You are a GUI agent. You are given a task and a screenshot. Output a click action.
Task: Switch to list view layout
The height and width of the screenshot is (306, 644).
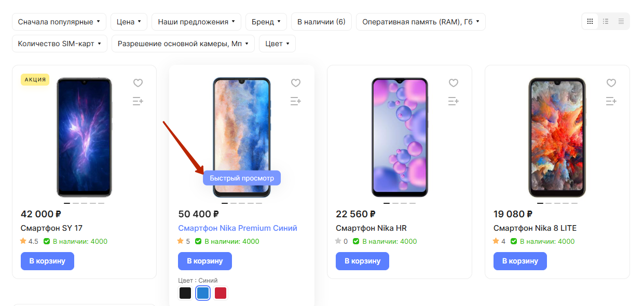(606, 21)
